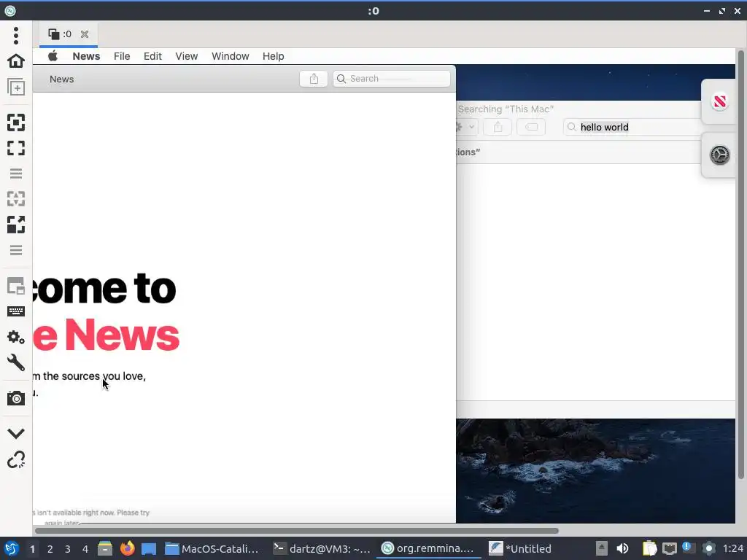Open the taskbar application start menu
Viewport: 747px width, 560px height.
[x=12, y=548]
